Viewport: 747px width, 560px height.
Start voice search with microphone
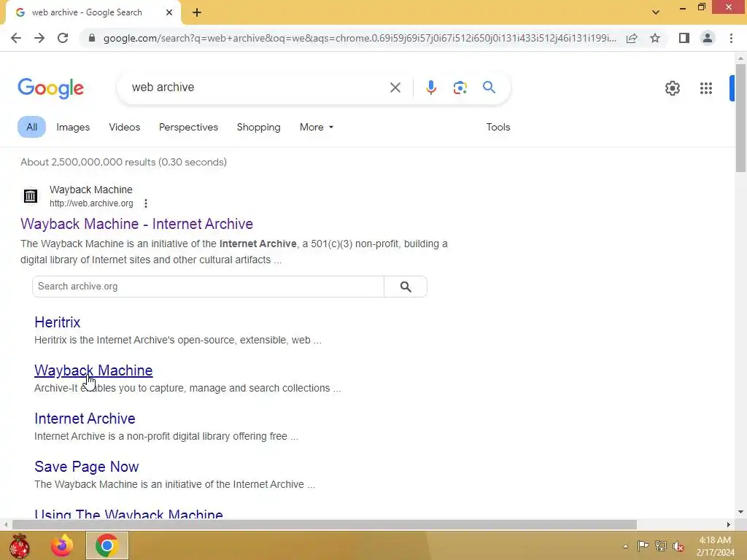(x=430, y=87)
